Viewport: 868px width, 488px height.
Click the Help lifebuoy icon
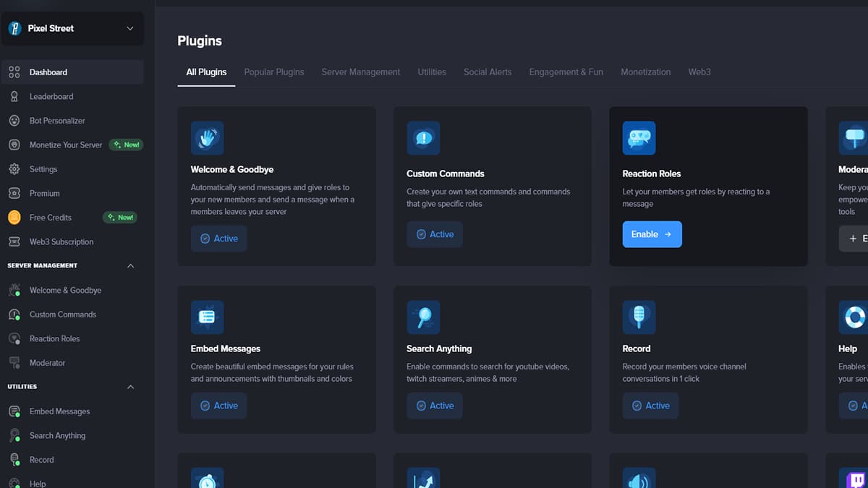(854, 317)
